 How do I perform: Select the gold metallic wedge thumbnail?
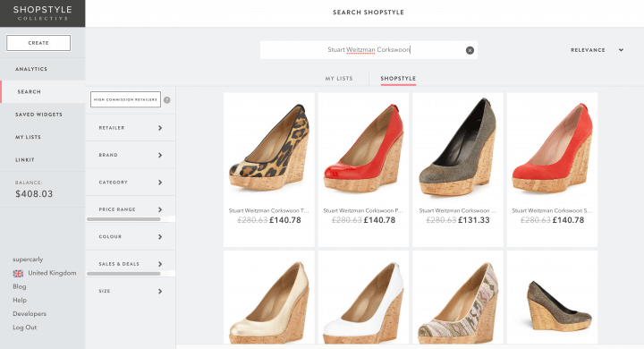pyautogui.click(x=269, y=302)
